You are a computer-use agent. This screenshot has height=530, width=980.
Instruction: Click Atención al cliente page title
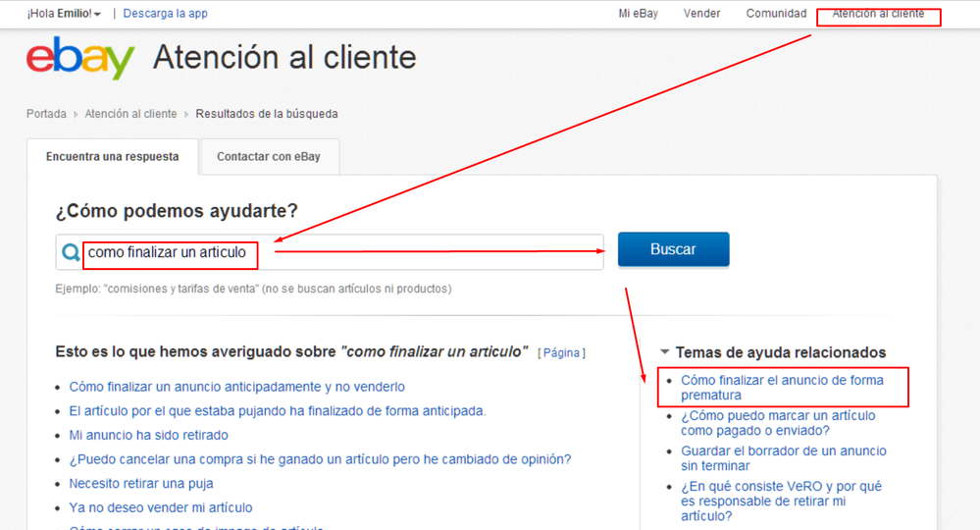tap(284, 58)
